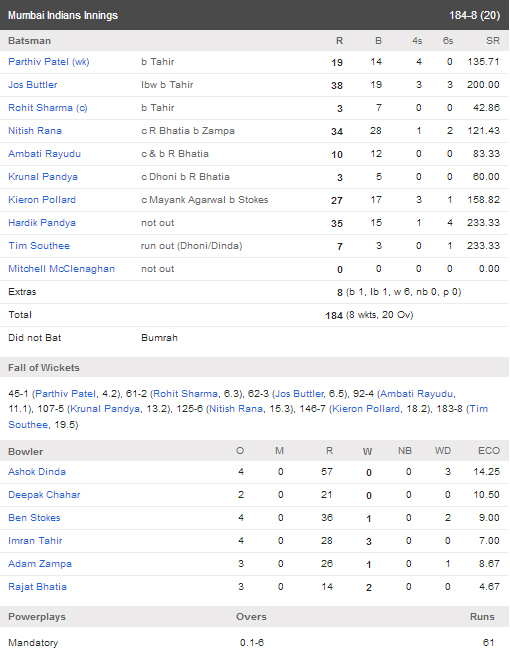
Task: Open Mitchell McClenaghan player page
Action: (61, 269)
